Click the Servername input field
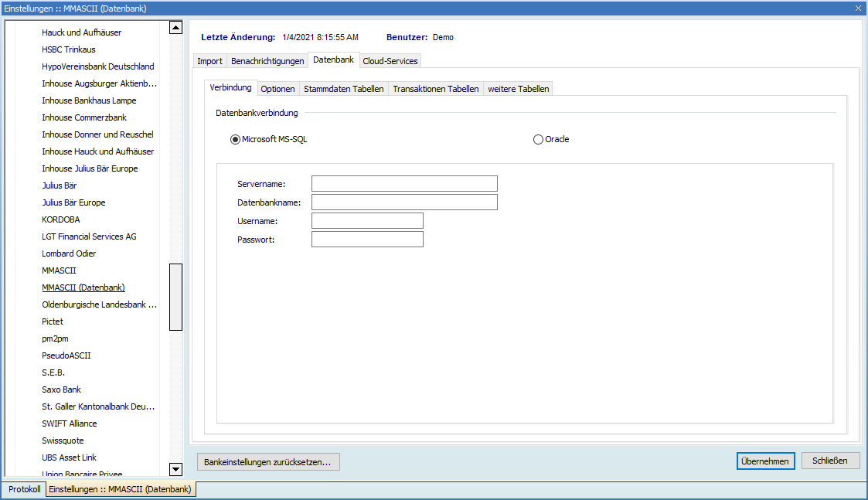This screenshot has height=500, width=868. click(404, 184)
